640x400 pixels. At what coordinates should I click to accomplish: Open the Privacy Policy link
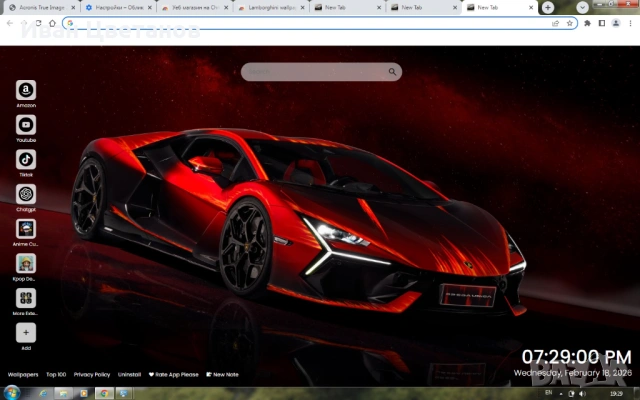coord(92,374)
